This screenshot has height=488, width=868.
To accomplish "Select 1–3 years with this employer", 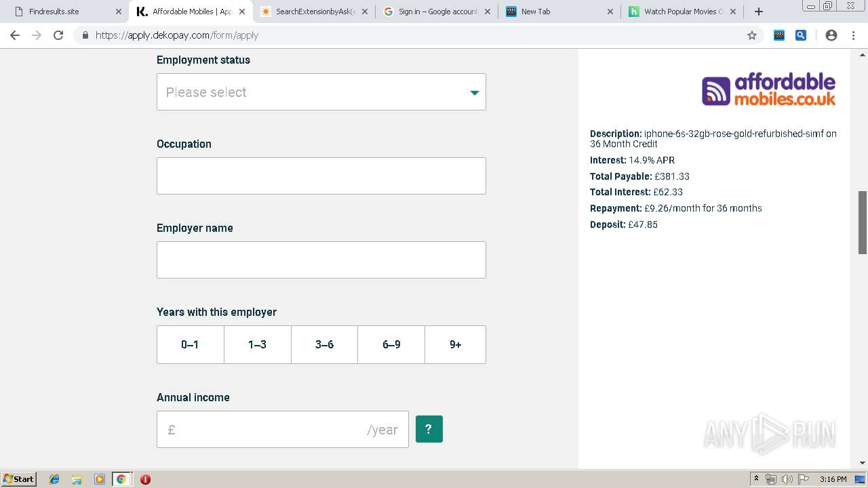I will [x=257, y=344].
